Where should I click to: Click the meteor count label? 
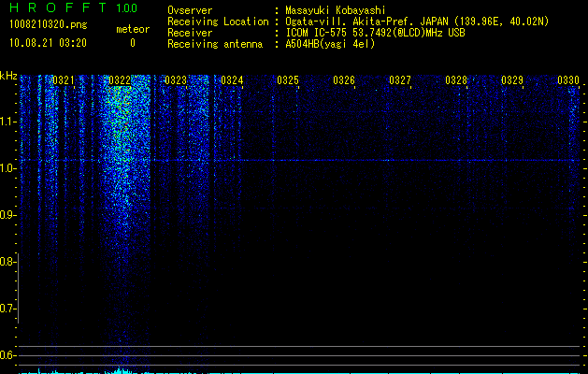[x=133, y=29]
